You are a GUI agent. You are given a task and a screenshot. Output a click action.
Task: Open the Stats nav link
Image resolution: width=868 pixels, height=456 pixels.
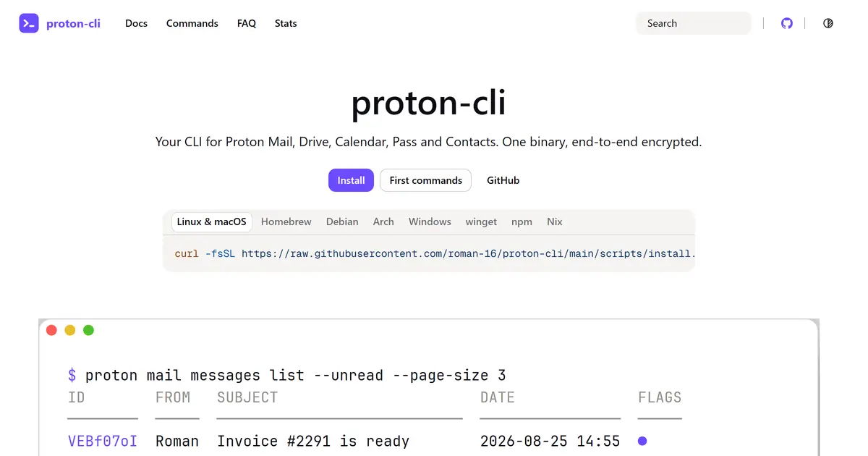pyautogui.click(x=286, y=23)
